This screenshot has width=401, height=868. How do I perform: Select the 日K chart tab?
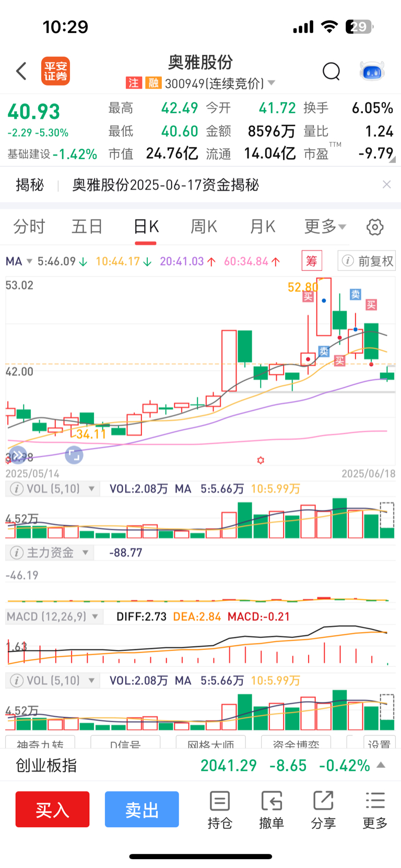pos(146,227)
